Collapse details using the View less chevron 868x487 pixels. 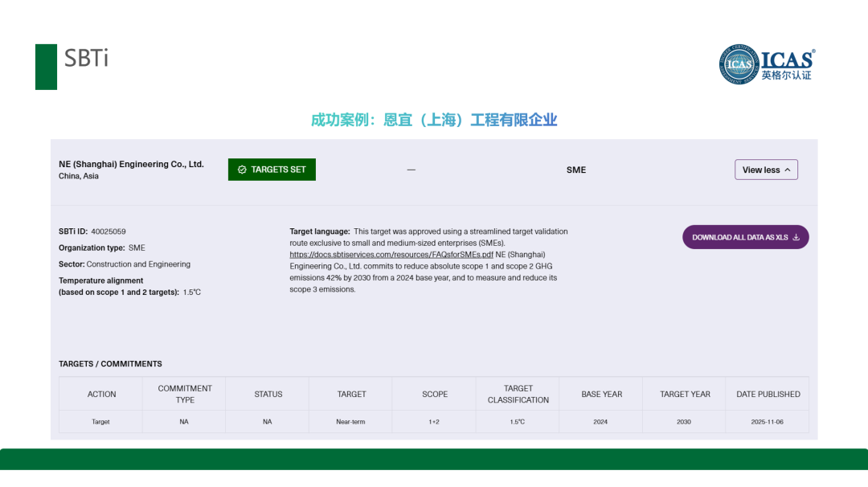[787, 170]
